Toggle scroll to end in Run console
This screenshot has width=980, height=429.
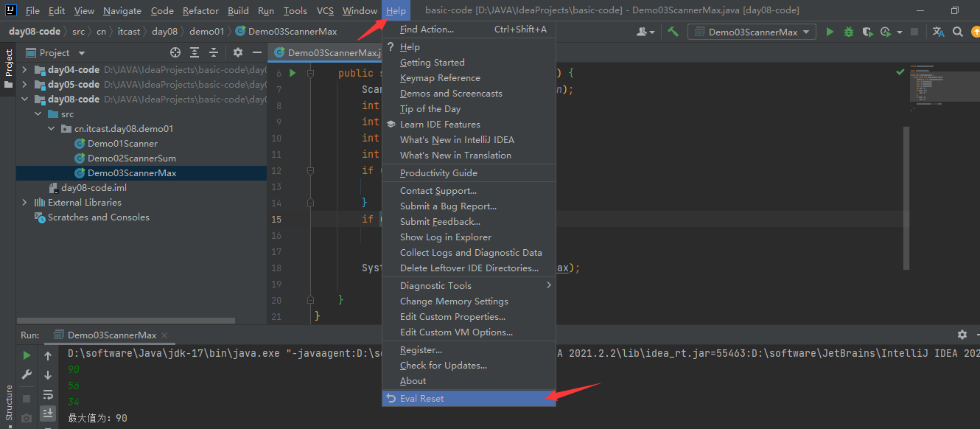tap(48, 413)
